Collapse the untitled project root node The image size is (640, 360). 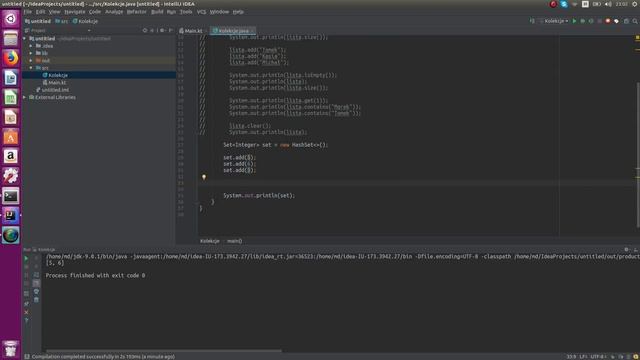point(25,38)
